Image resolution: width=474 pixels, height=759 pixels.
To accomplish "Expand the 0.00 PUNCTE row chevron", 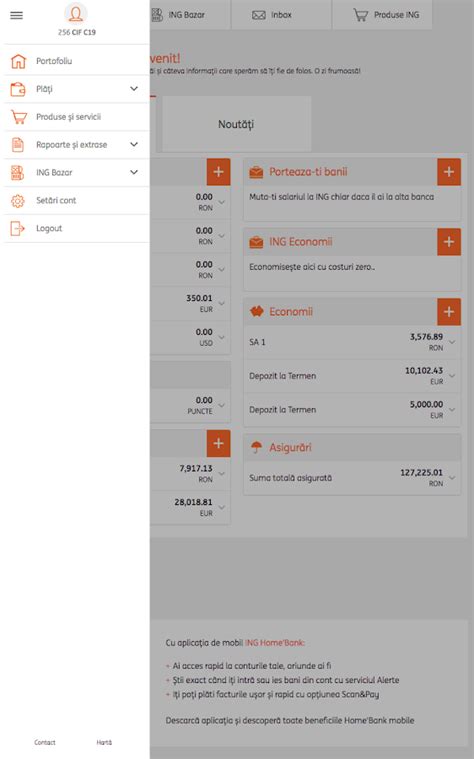I will point(222,406).
